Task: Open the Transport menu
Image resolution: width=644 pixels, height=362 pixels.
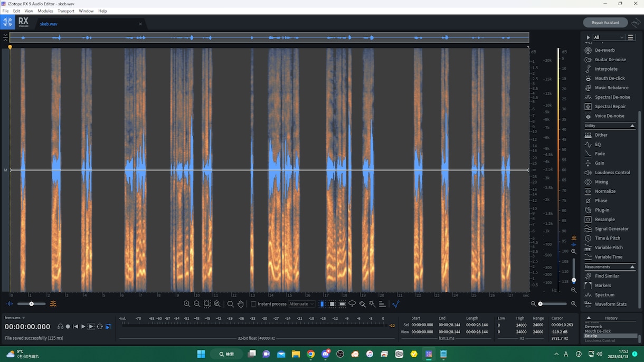Action: tap(66, 11)
